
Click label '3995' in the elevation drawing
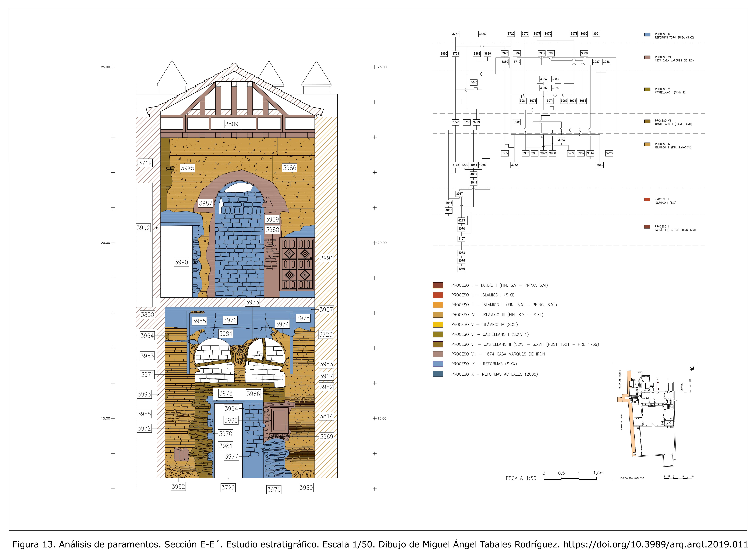pos(187,168)
